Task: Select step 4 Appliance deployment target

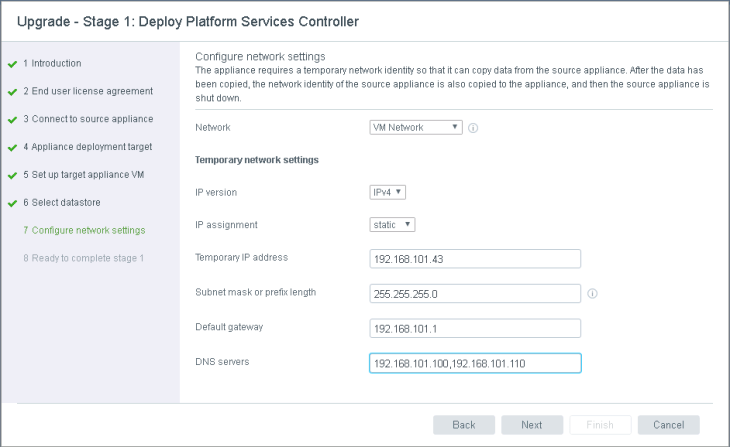Action: (87, 147)
